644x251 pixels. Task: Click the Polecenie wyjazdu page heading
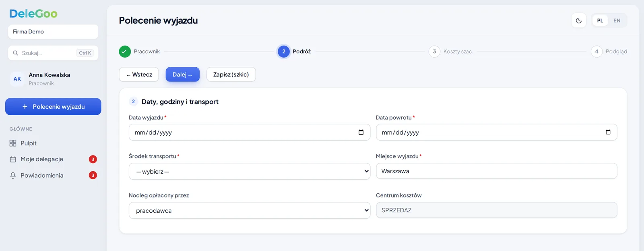[x=158, y=21]
